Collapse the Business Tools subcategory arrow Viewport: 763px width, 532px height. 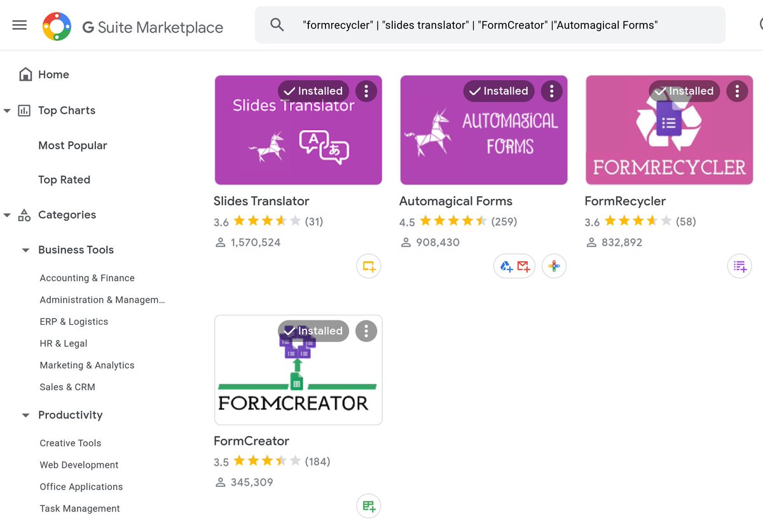pos(25,250)
